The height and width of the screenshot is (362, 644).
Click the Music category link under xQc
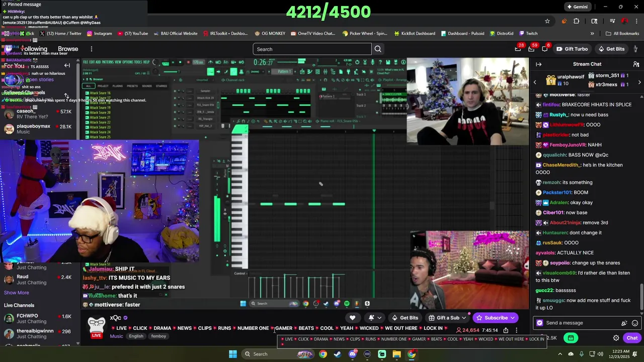[x=116, y=336]
